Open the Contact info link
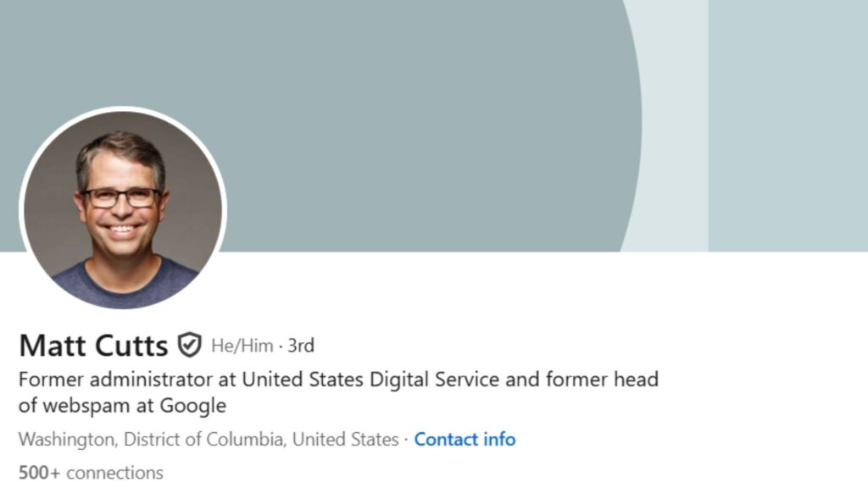 pos(465,439)
